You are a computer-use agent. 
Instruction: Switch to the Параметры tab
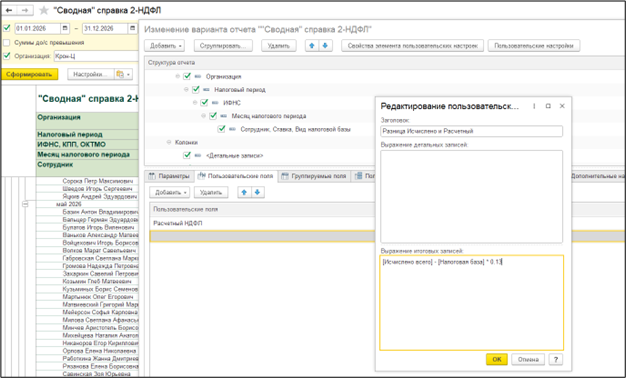pyautogui.click(x=169, y=176)
